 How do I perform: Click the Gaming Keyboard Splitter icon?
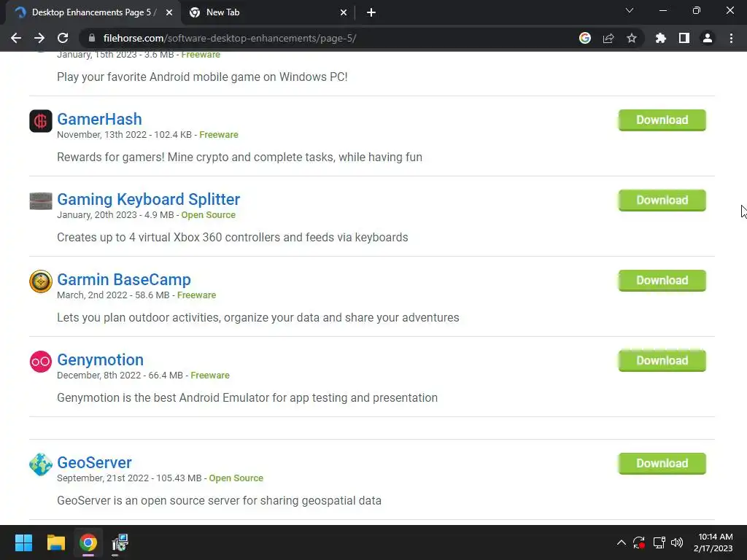point(41,201)
